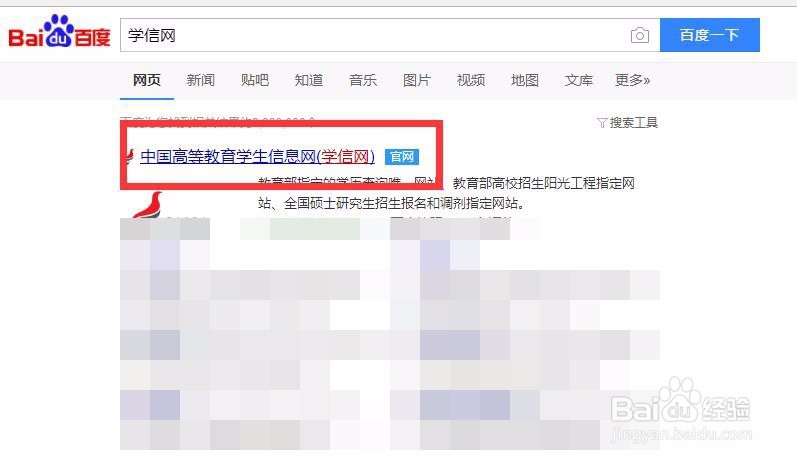Click the red bird site logo thumbnail
The height and width of the screenshot is (462, 797).
148,205
